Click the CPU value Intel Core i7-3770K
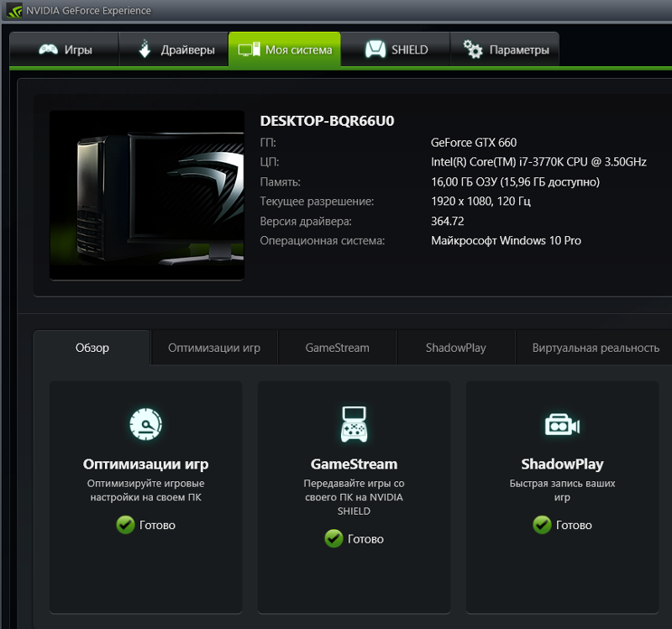Image resolution: width=672 pixels, height=629 pixels. pos(538,162)
